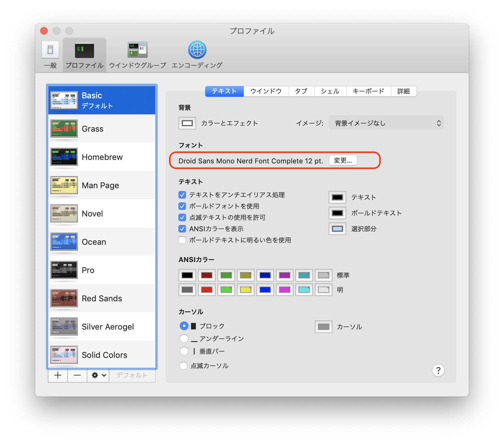Disable テキストをアンチエイリアス処理
This screenshot has height=443, width=504.
(x=182, y=195)
